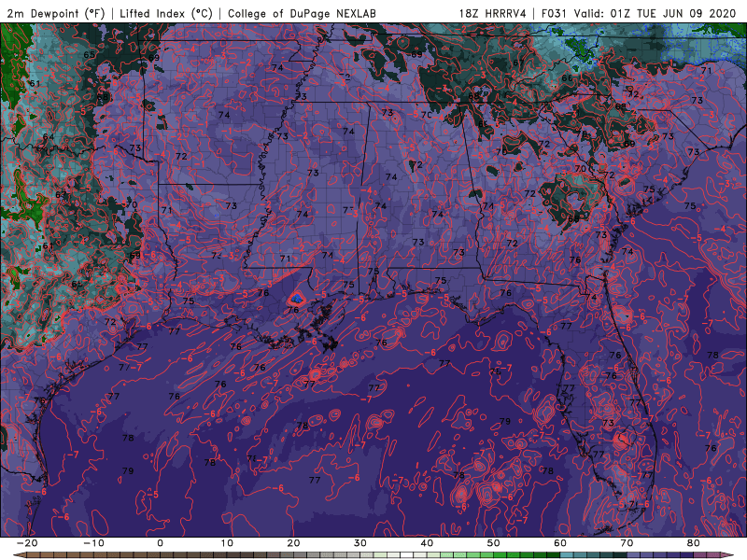Click the "18Z HRRRV4" model run label
747x560 pixels.
click(492, 14)
